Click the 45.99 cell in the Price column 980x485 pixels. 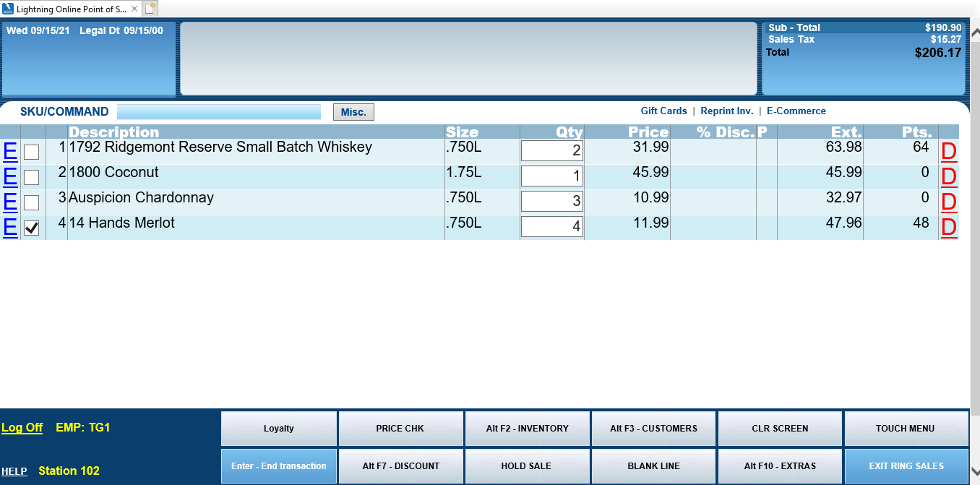click(650, 173)
